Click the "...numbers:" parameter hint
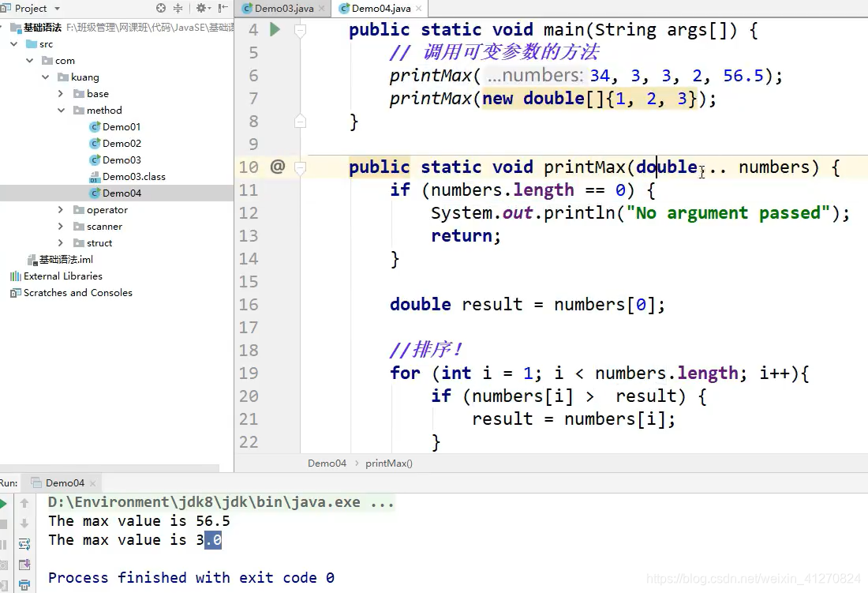The image size is (868, 593). [535, 75]
